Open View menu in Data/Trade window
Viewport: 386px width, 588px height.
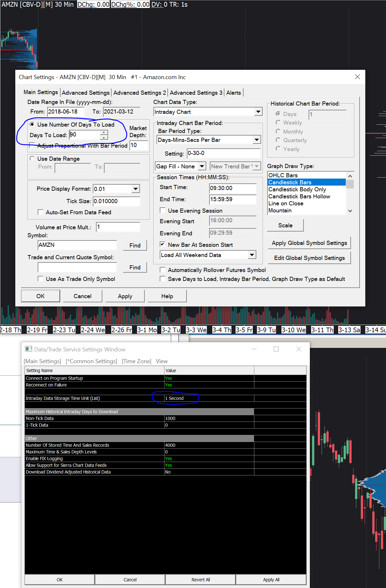point(162,361)
